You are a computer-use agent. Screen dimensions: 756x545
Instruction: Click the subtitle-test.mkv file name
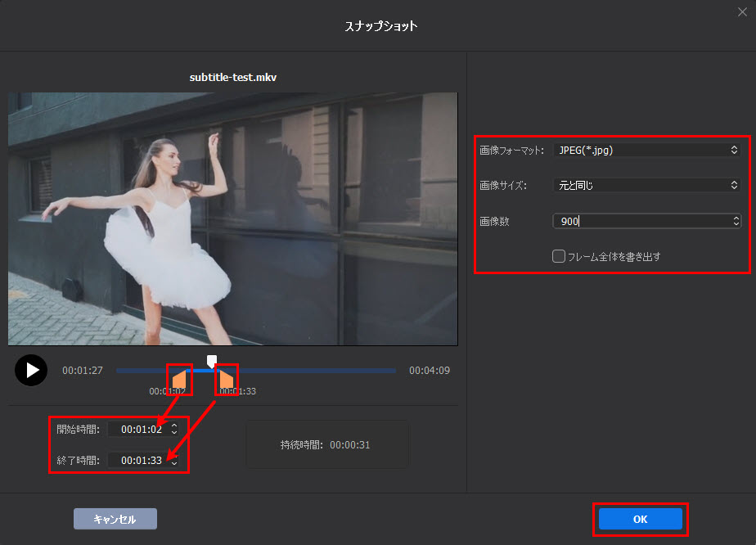click(233, 77)
